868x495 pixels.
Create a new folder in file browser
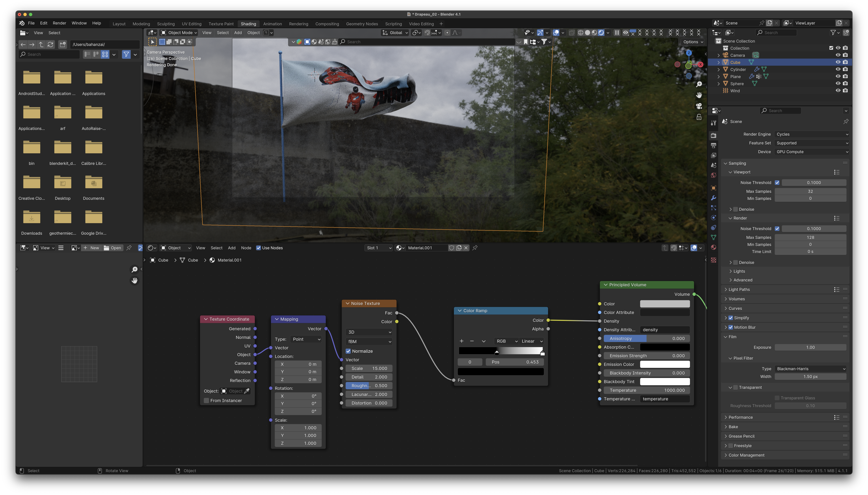63,45
